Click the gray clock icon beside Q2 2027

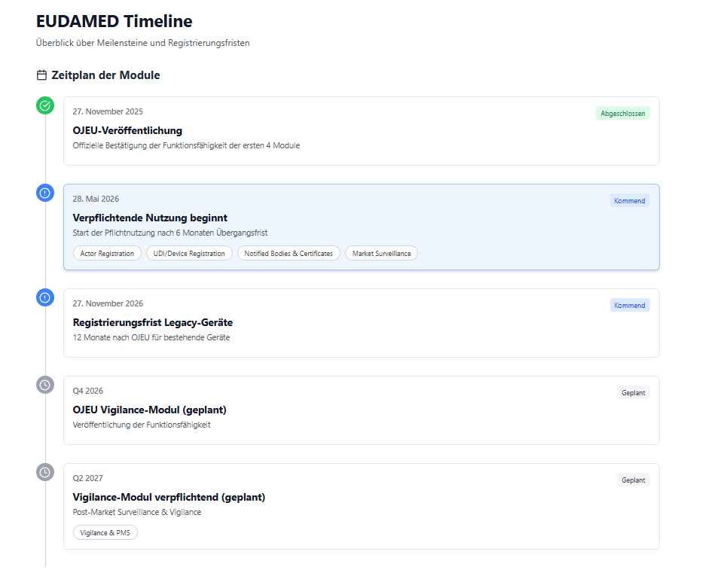[x=45, y=472]
